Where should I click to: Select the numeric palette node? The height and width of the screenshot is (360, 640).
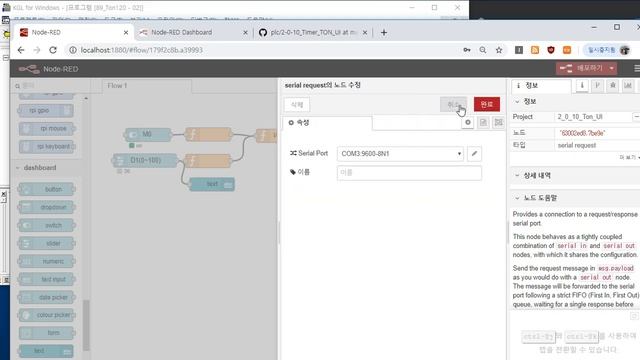click(x=47, y=261)
